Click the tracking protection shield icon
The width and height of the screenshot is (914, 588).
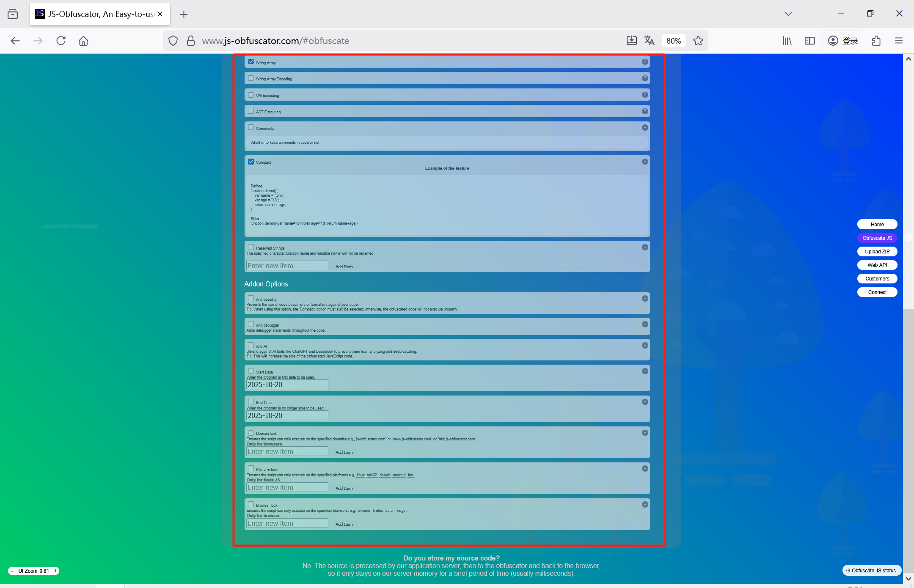pos(173,41)
